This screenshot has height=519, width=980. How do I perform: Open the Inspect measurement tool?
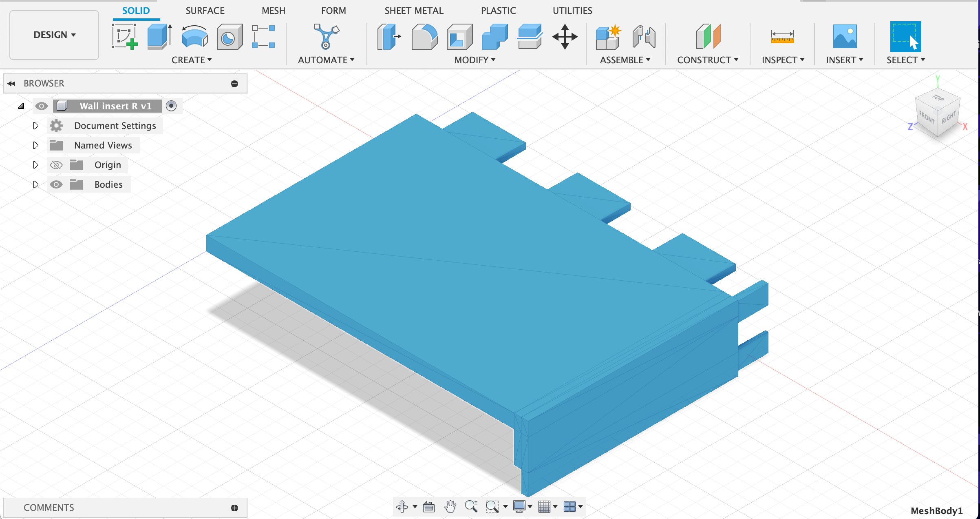[x=780, y=36]
